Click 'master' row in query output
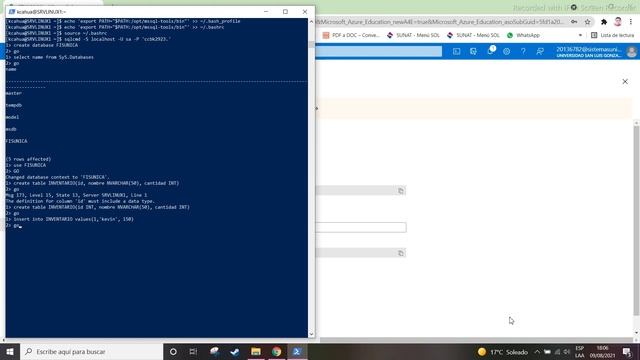This screenshot has height=360, width=640. point(14,93)
